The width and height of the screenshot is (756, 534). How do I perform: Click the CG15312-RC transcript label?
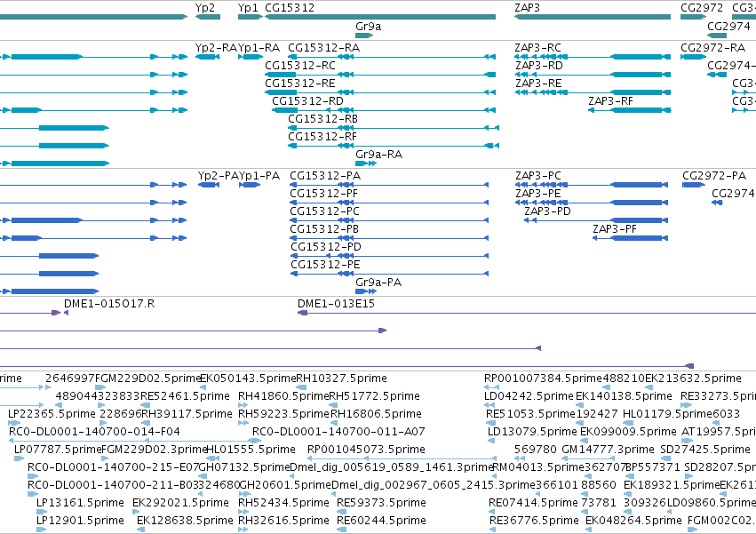point(300,66)
